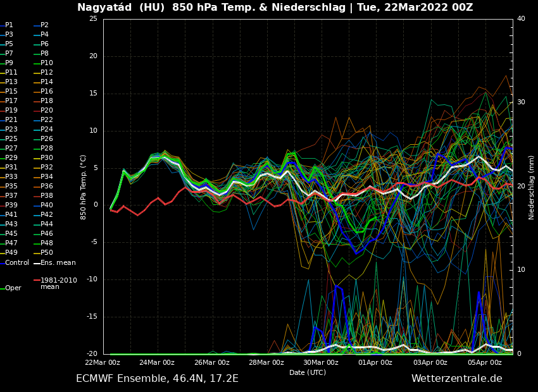538x392 pixels.
Task: Click the ECMWF Ensemble coordinates caption
Action: [157, 379]
